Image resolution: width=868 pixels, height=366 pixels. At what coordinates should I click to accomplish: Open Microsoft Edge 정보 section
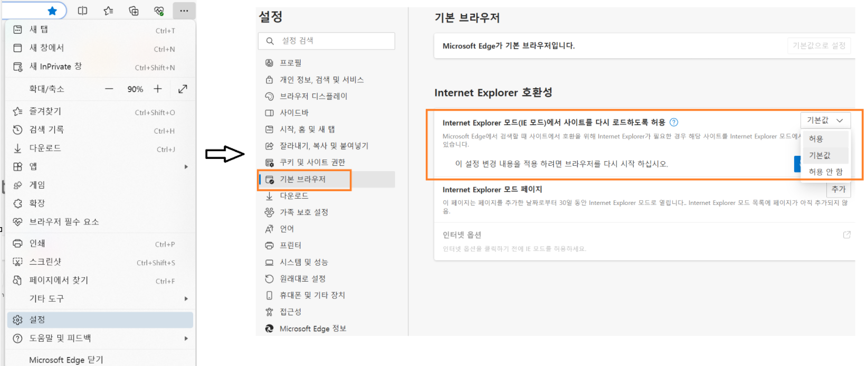click(327, 329)
